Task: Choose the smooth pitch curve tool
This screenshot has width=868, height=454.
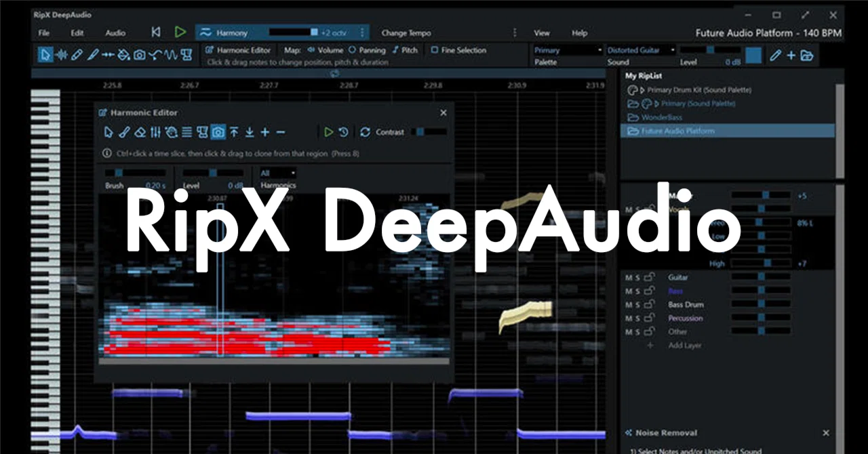Action: click(x=155, y=55)
